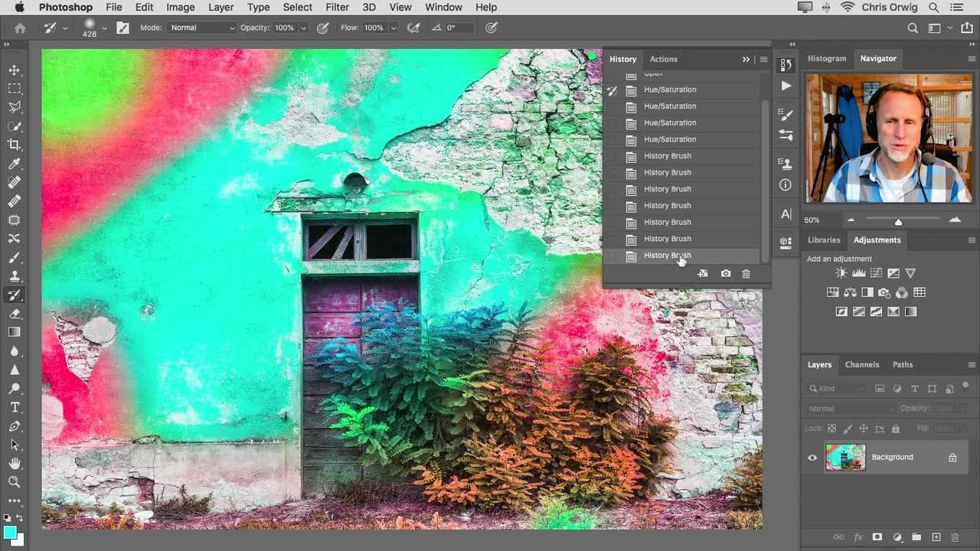The image size is (980, 551).
Task: Toggle the Background layer visibility
Action: point(812,458)
